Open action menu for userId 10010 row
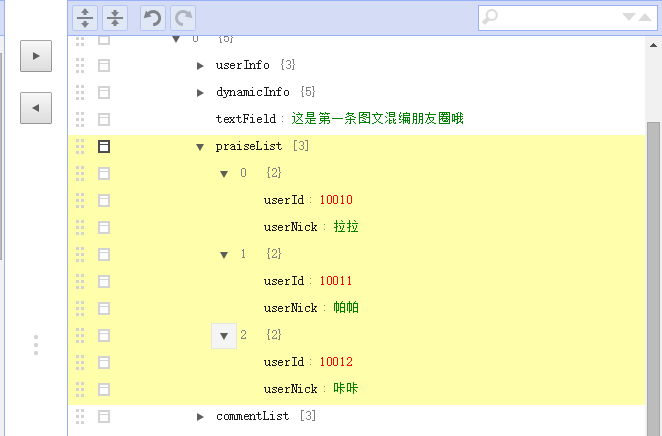Viewport: 662px width, 436px height. tap(104, 200)
